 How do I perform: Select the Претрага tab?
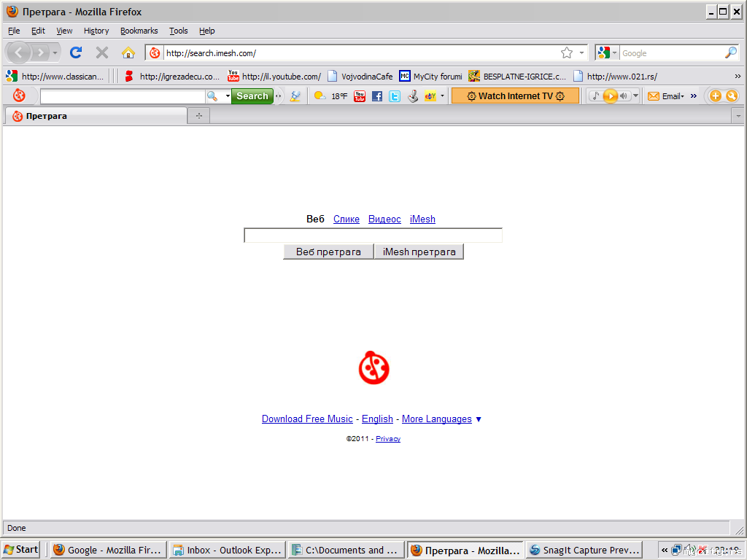[96, 116]
